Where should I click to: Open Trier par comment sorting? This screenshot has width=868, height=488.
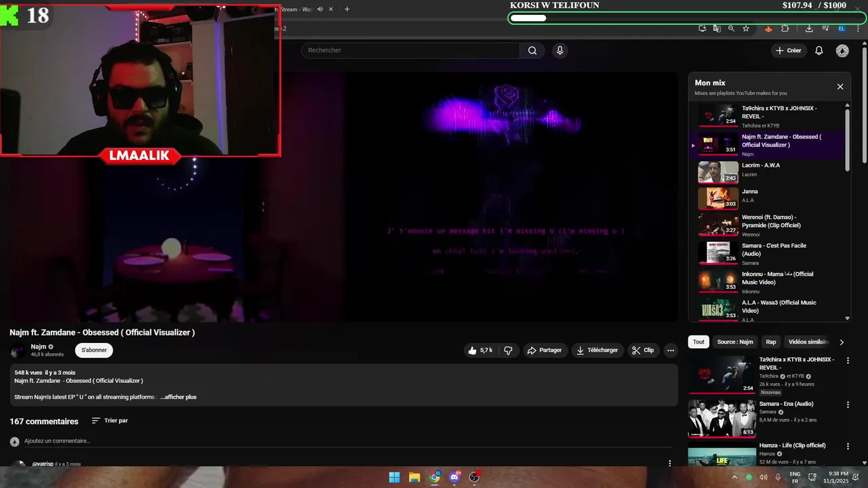(110, 421)
